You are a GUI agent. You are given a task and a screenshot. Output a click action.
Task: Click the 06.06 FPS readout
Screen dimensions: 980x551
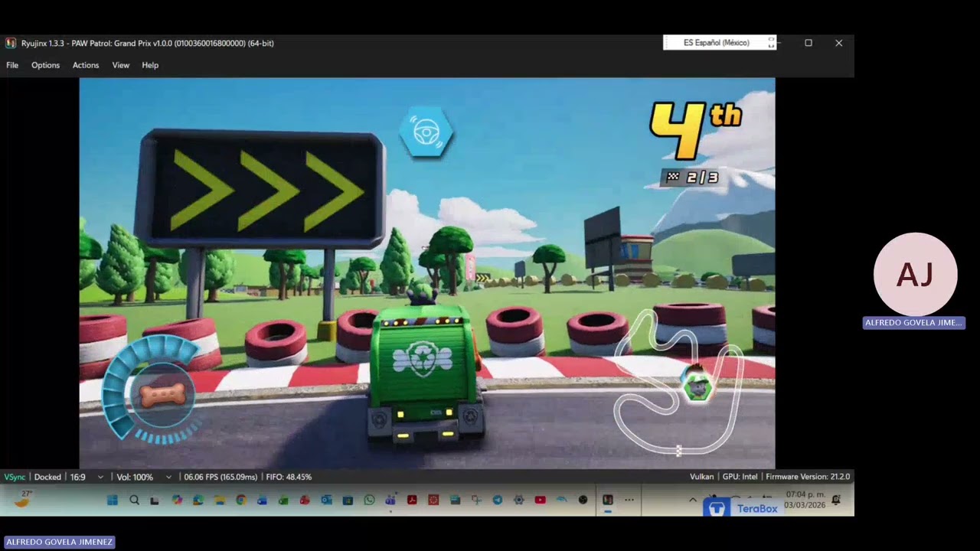pos(220,477)
